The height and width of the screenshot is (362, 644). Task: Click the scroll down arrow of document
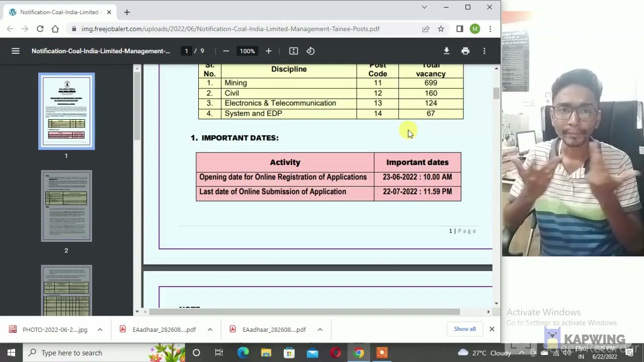[496, 304]
